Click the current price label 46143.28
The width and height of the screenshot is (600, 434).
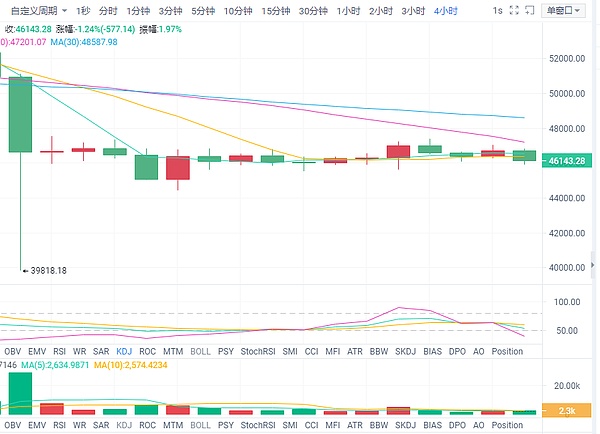[565, 160]
